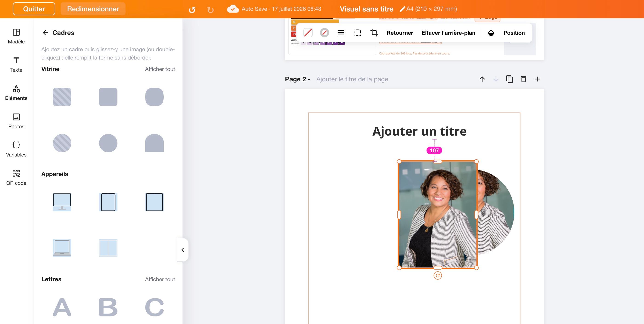Viewport: 644px width, 324px height.
Task: Show all Vitrine frames
Action: (160, 69)
